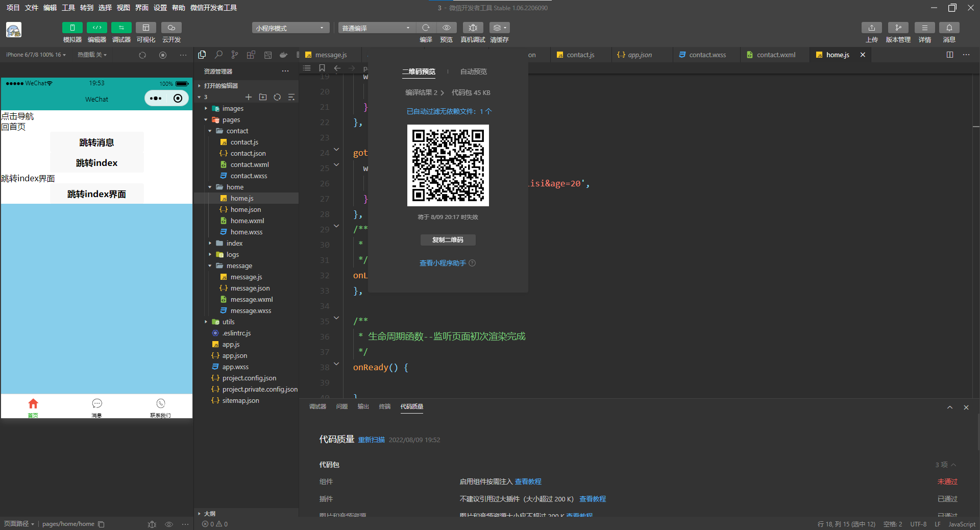Open the Search icon in sidebar

(218, 55)
